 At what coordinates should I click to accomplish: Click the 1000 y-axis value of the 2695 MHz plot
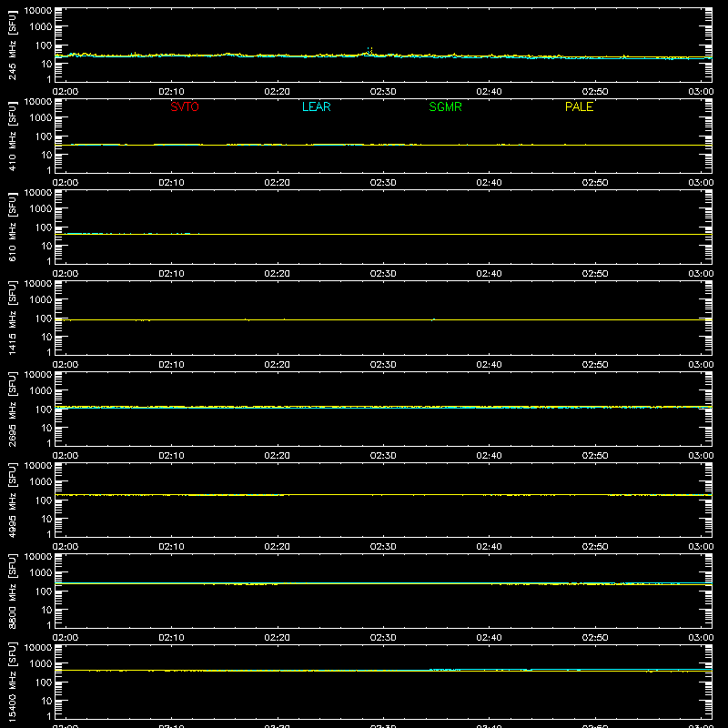click(41, 390)
